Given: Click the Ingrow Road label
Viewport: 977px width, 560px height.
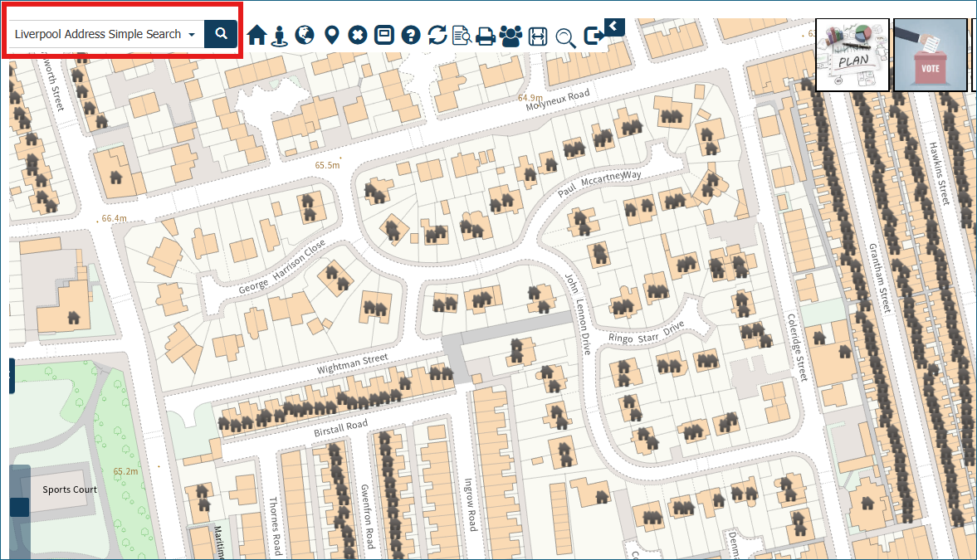Looking at the screenshot, I should 471,504.
